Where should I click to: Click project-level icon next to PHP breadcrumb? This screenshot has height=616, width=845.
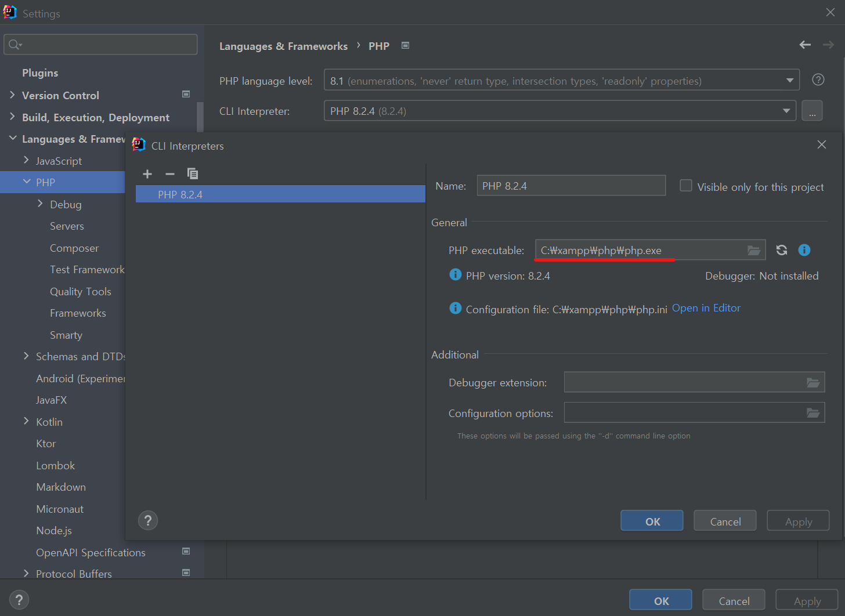tap(406, 45)
